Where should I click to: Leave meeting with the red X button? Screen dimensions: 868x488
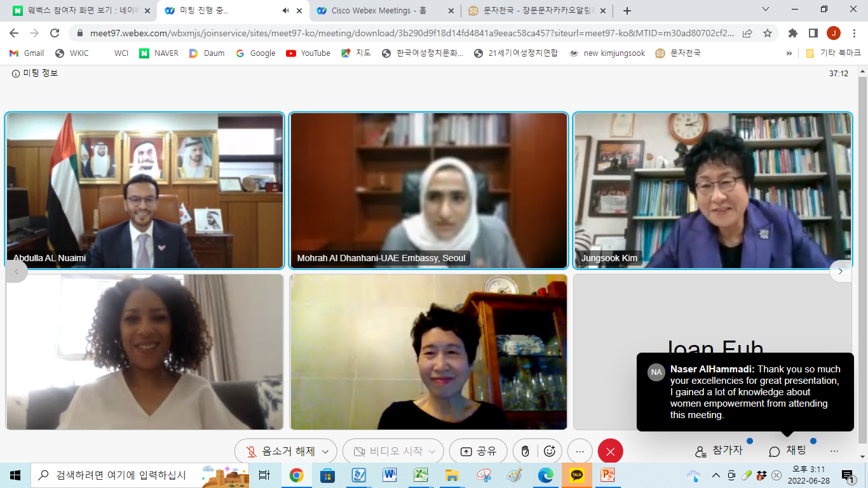(x=610, y=451)
